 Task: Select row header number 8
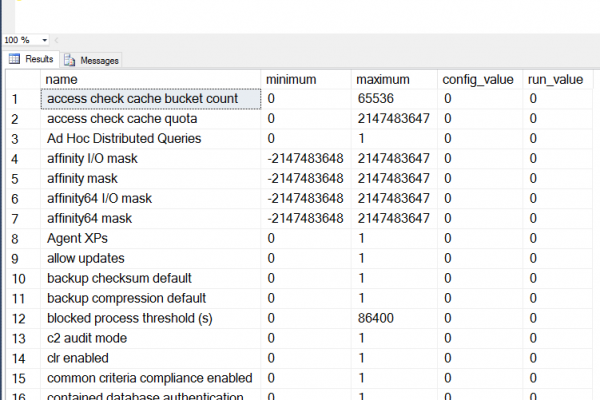pos(23,239)
